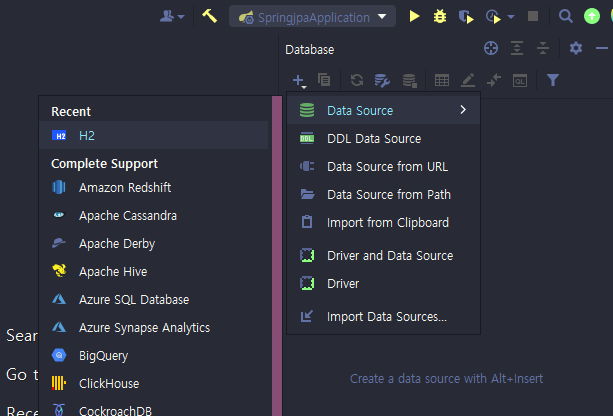Screen dimensions: 613x416
Task: Click the Profiler run icon
Action: click(x=493, y=17)
